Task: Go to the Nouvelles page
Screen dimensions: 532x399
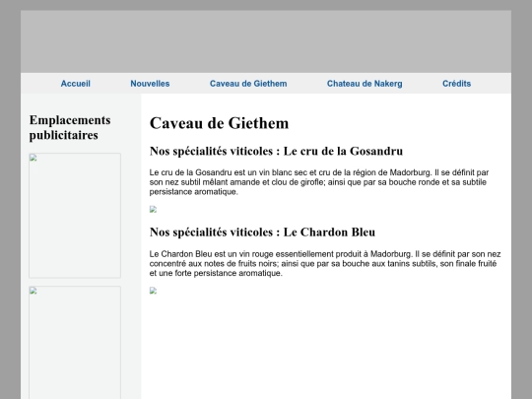Action: point(150,84)
